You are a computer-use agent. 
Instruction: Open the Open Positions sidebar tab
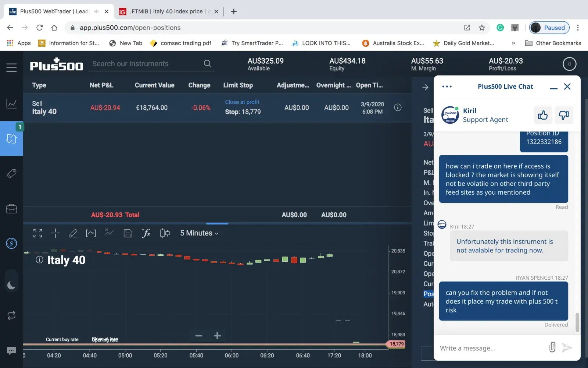11,139
